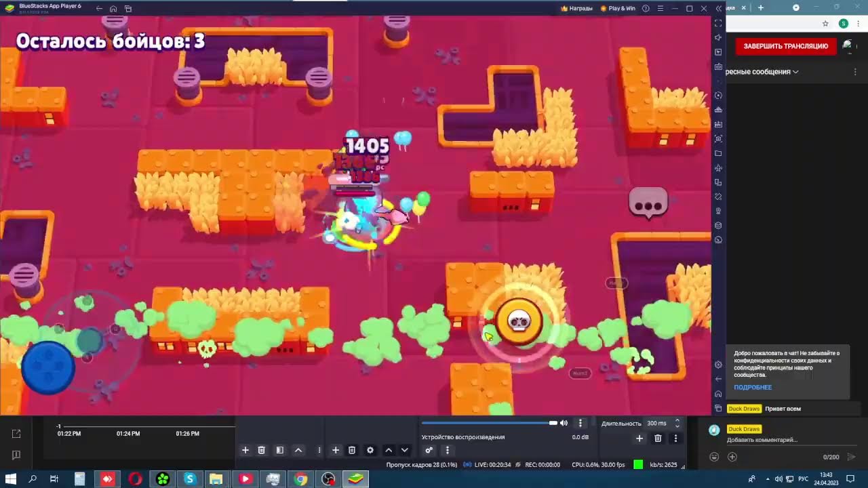
Task: Open Chrome from Windows taskbar
Action: [x=300, y=479]
